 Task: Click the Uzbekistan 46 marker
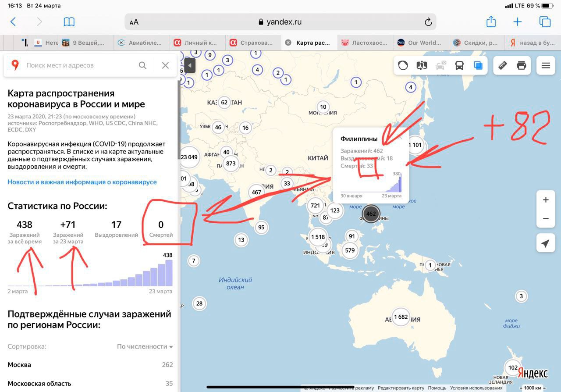[x=218, y=128]
